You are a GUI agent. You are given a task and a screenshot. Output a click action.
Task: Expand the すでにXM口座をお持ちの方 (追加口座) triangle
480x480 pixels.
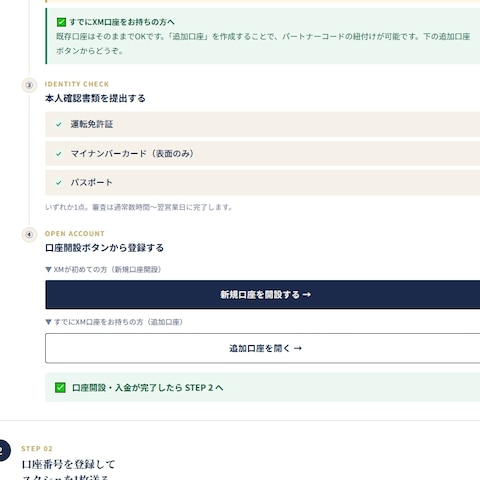point(48,322)
